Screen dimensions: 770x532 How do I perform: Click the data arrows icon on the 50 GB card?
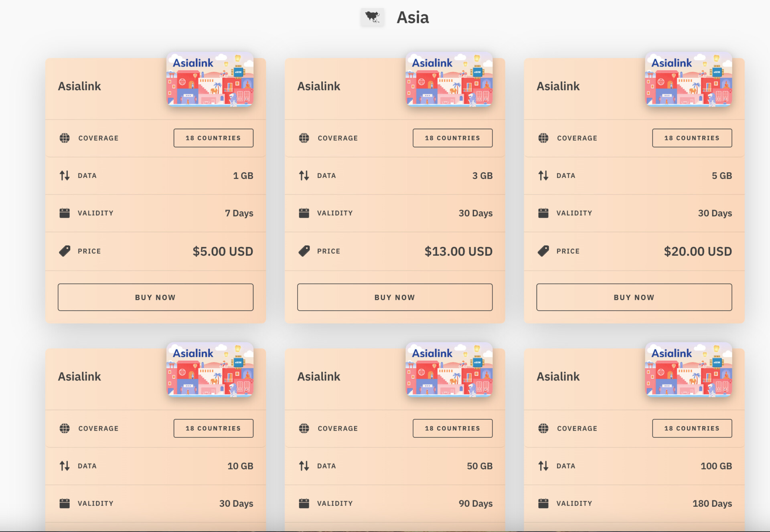pyautogui.click(x=304, y=466)
